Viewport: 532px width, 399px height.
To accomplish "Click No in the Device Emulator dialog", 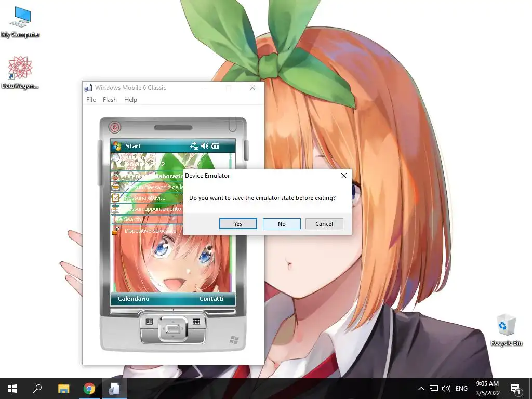I will (282, 224).
